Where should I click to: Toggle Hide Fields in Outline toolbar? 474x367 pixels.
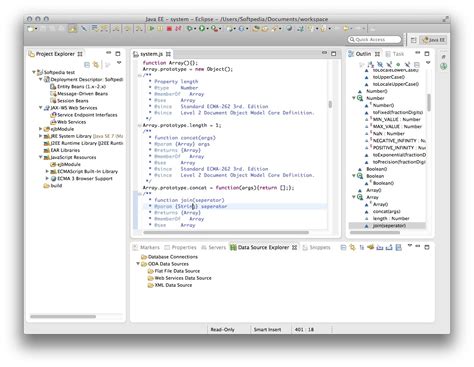(x=380, y=65)
